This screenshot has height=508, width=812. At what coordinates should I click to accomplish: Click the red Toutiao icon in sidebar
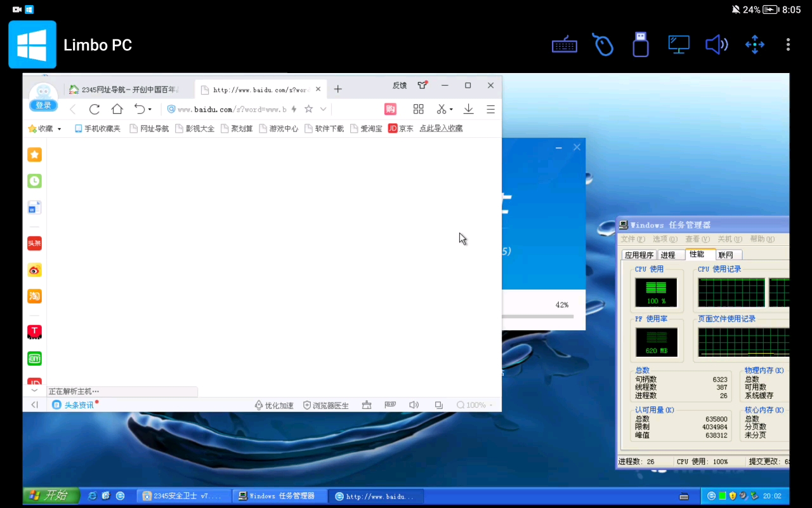pyautogui.click(x=34, y=243)
